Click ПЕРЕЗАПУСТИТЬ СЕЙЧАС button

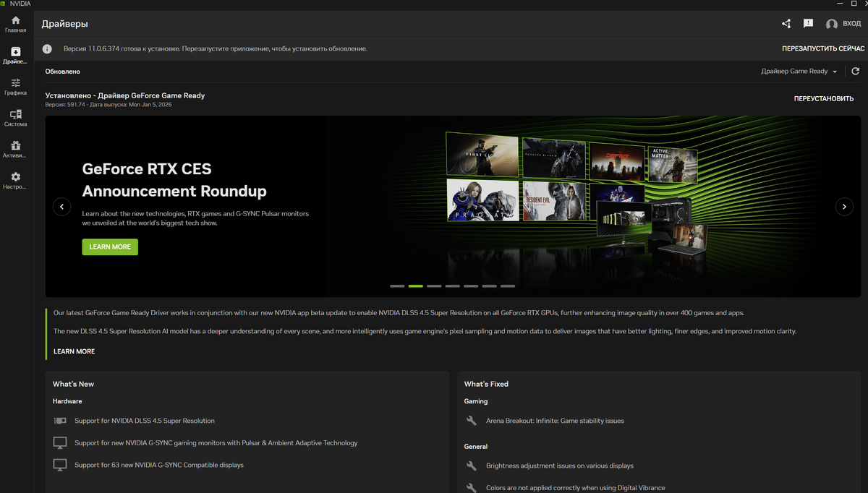pyautogui.click(x=823, y=48)
